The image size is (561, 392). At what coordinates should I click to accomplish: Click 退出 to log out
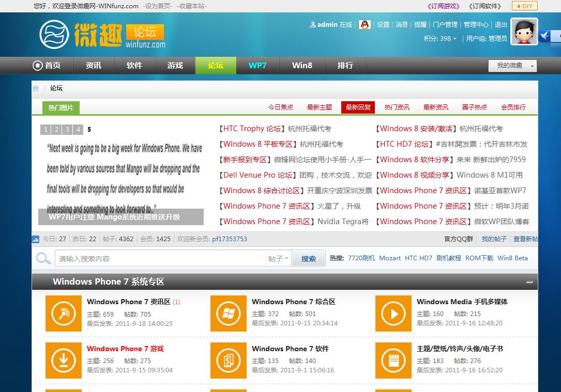pyautogui.click(x=501, y=25)
